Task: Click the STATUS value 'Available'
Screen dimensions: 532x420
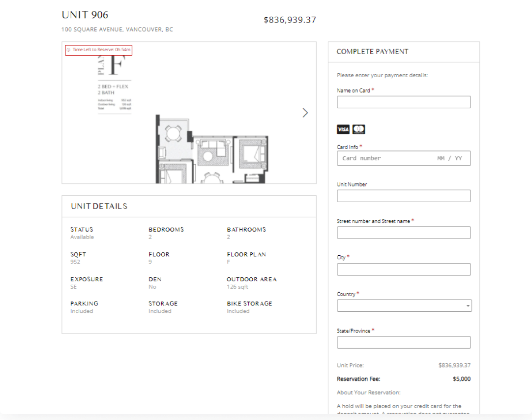Action: (82, 237)
